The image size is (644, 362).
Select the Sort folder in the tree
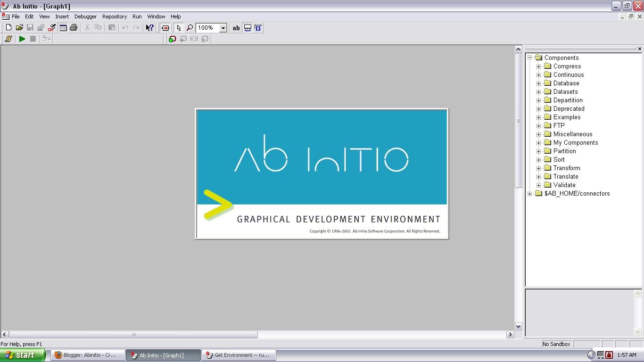tap(558, 159)
